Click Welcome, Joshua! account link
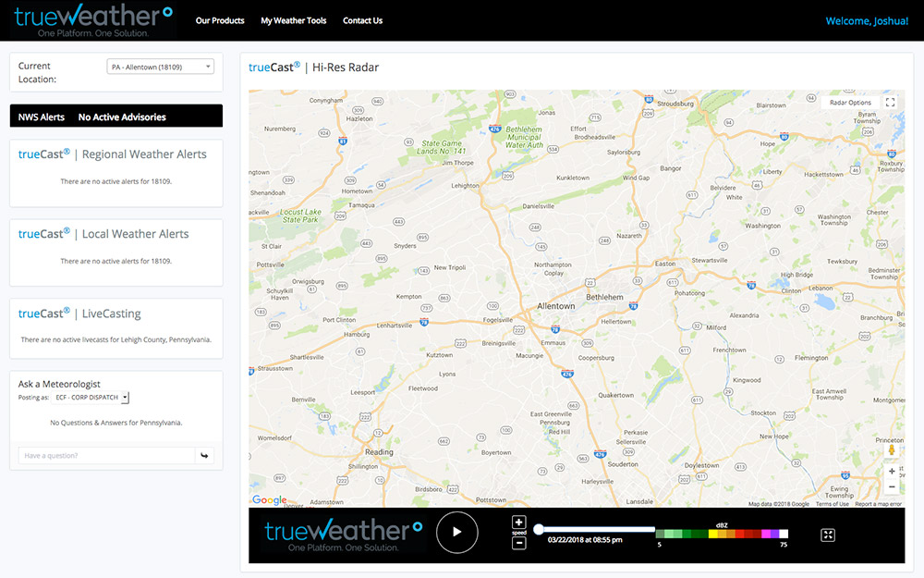This screenshot has width=924, height=578. pos(867,21)
